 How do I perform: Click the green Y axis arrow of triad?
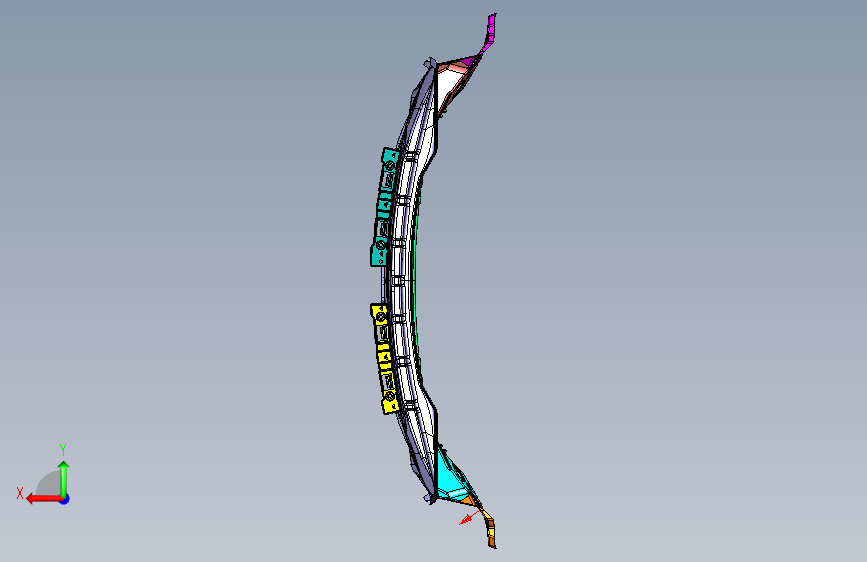pyautogui.click(x=64, y=478)
